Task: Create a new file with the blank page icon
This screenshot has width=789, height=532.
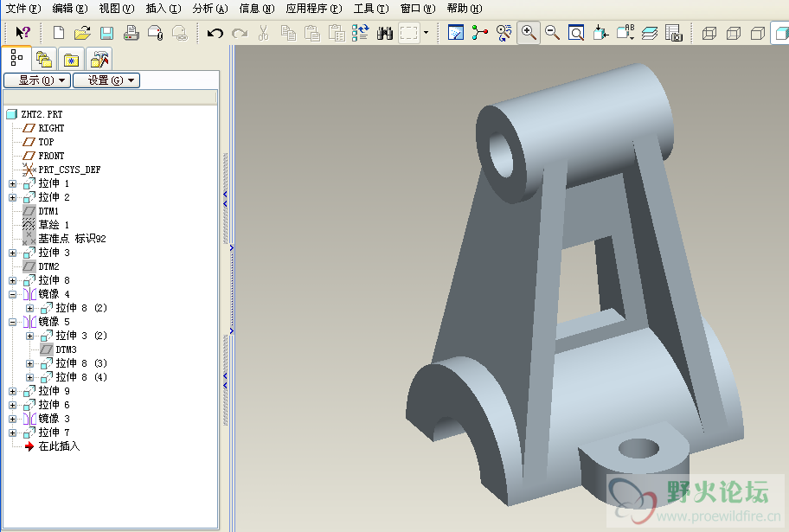Action: [59, 33]
